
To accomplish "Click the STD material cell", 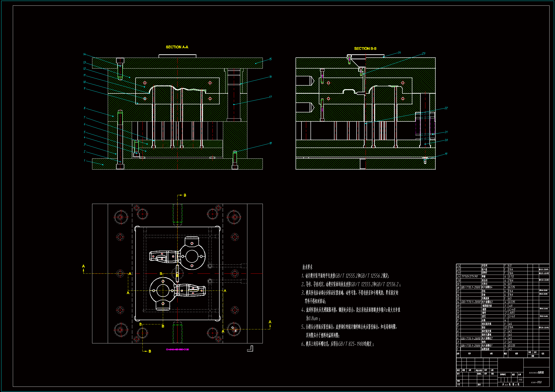I will point(511,277).
